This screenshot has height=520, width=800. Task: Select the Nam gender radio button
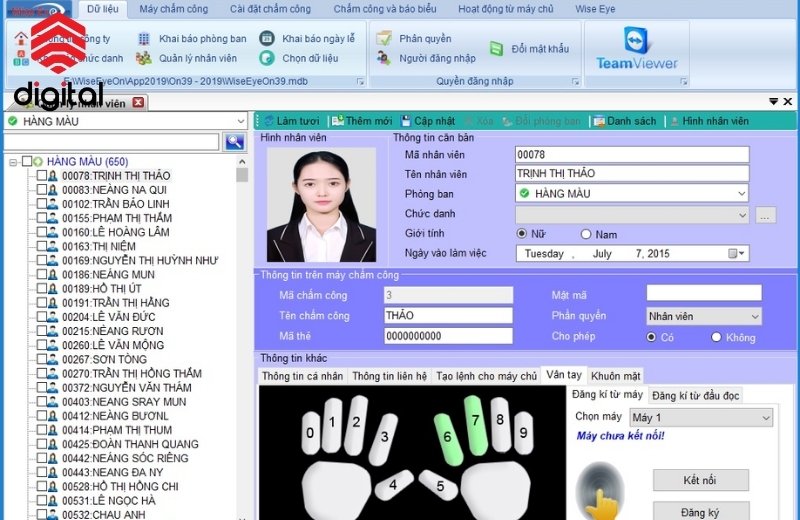[x=587, y=234]
